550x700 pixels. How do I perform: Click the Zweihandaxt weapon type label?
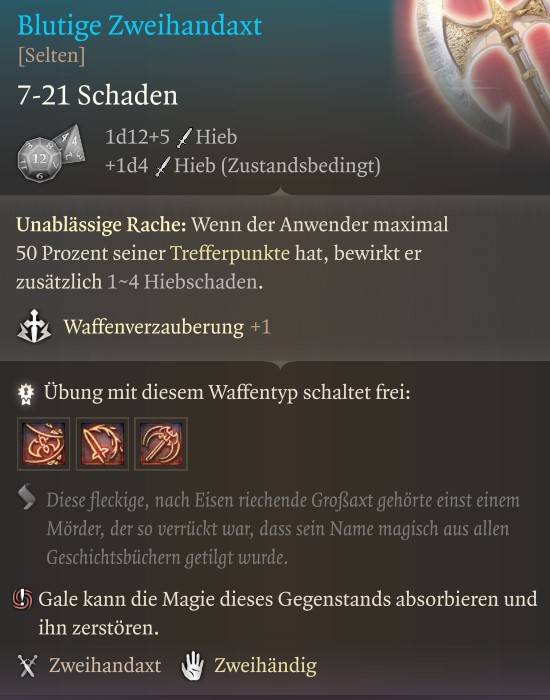tap(105, 666)
